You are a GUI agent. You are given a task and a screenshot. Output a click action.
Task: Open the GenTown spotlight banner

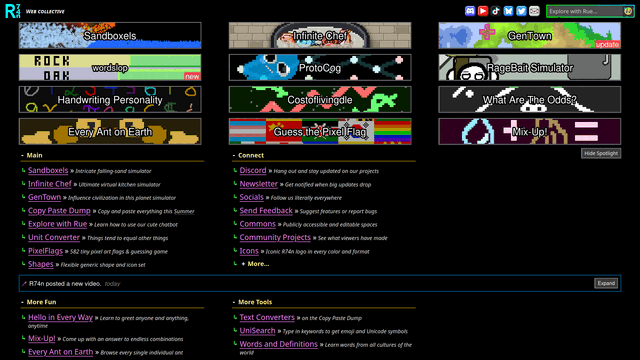[530, 36]
